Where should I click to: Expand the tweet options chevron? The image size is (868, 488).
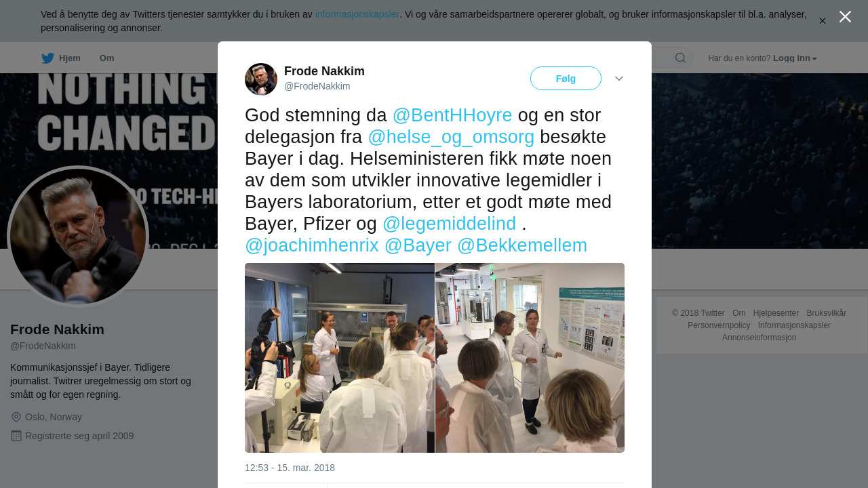click(619, 79)
